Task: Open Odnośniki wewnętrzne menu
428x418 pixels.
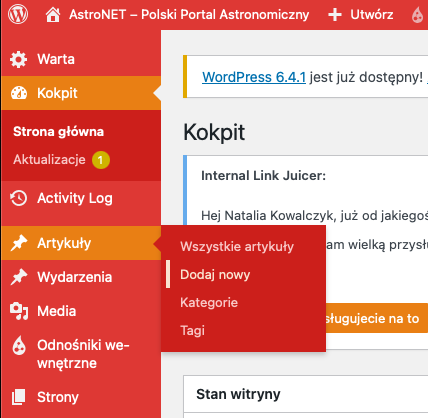Action: coord(81,354)
